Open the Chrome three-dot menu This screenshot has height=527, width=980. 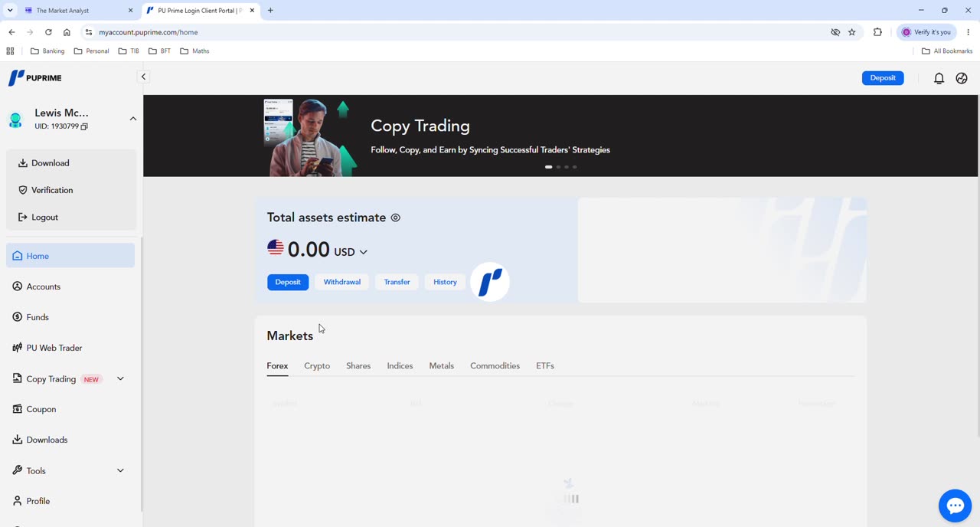pos(969,32)
